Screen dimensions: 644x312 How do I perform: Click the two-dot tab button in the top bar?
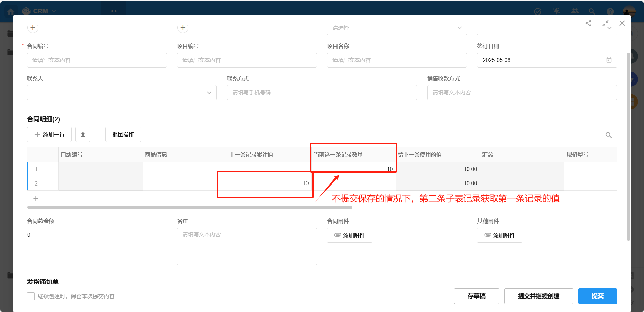pos(114,11)
